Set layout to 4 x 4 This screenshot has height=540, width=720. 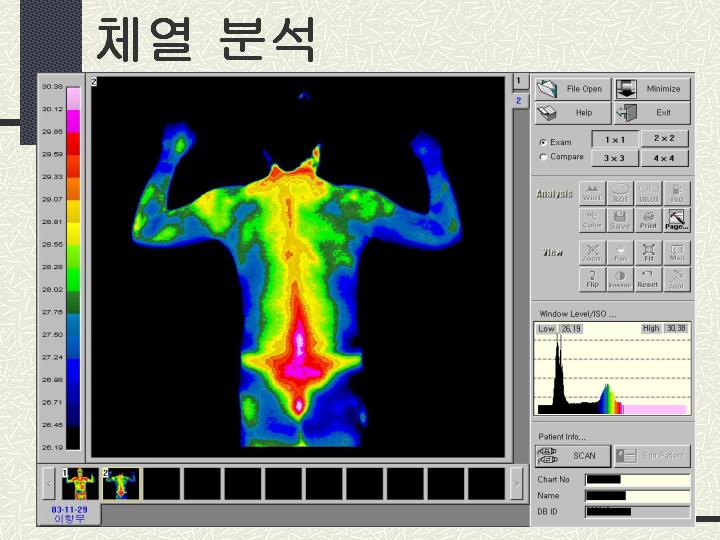click(x=664, y=158)
